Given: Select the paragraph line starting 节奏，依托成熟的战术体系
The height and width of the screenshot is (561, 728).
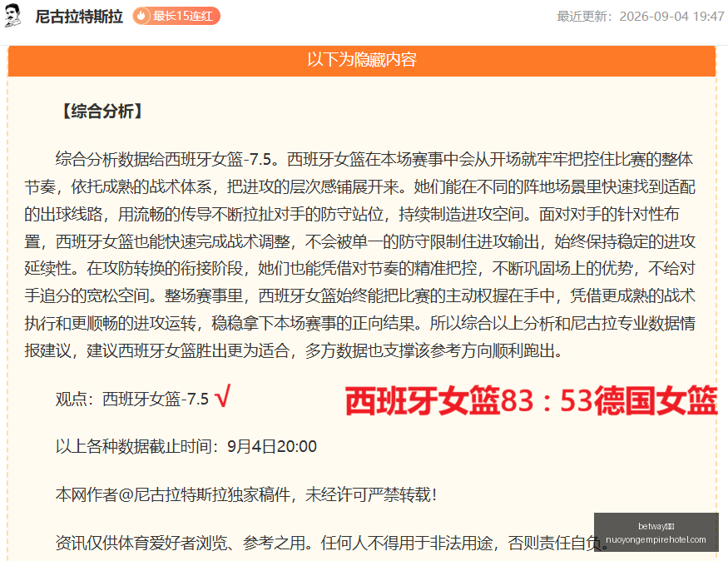Looking at the screenshot, I should pyautogui.click(x=359, y=186).
